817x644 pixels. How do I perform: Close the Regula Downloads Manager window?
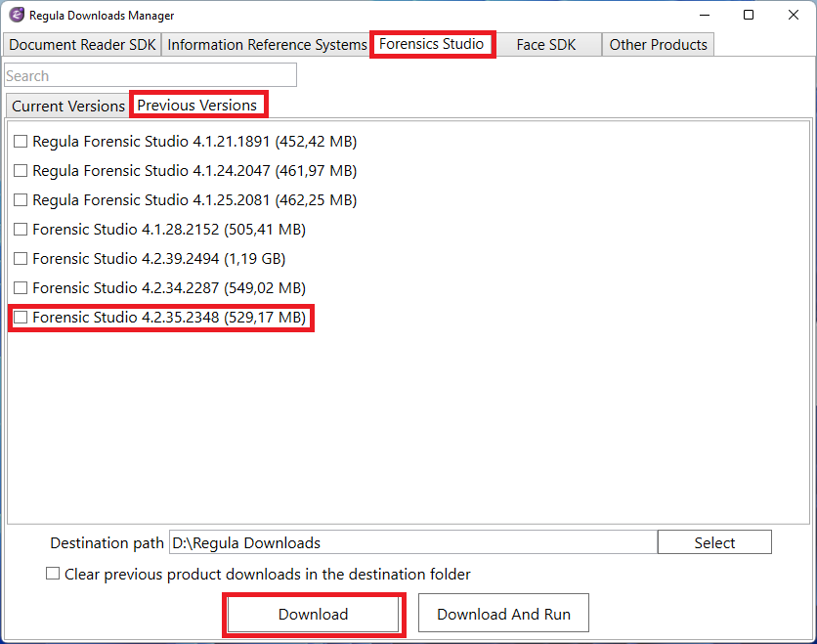793,15
